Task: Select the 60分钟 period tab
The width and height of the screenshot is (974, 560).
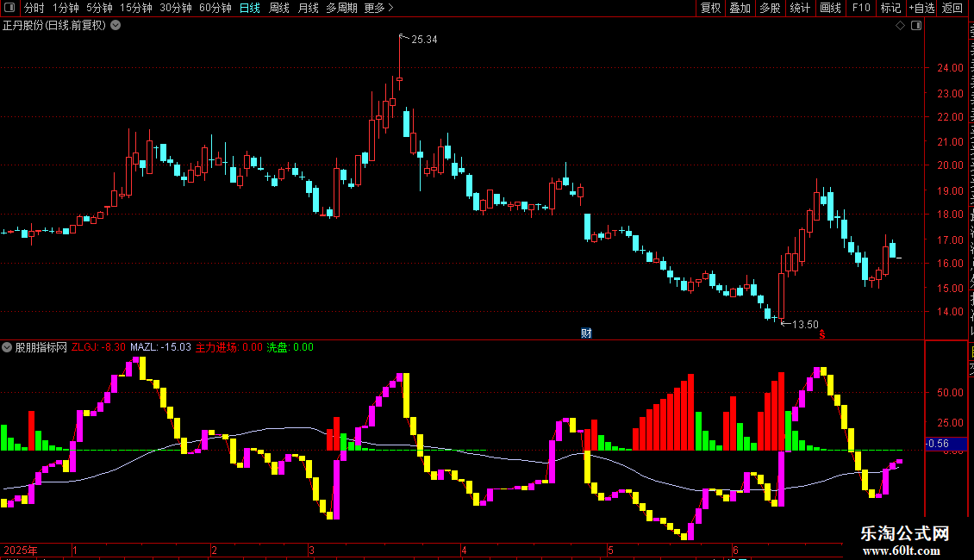Action: point(215,8)
